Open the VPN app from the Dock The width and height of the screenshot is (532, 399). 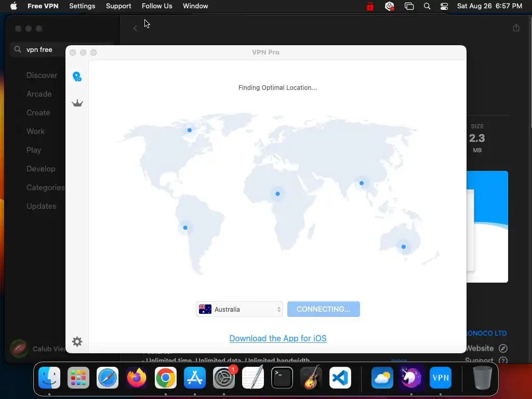pos(441,378)
